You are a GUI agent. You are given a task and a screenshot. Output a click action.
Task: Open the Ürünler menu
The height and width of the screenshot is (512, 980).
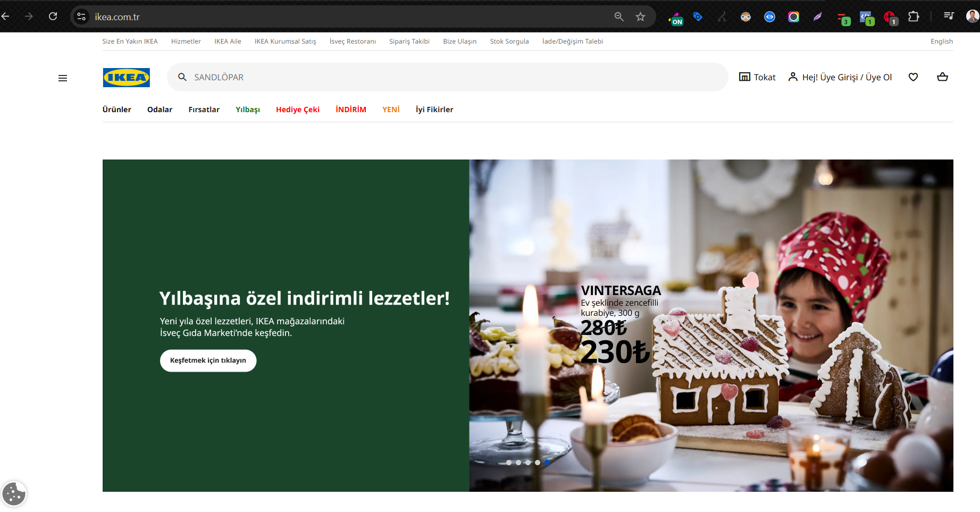[117, 110]
